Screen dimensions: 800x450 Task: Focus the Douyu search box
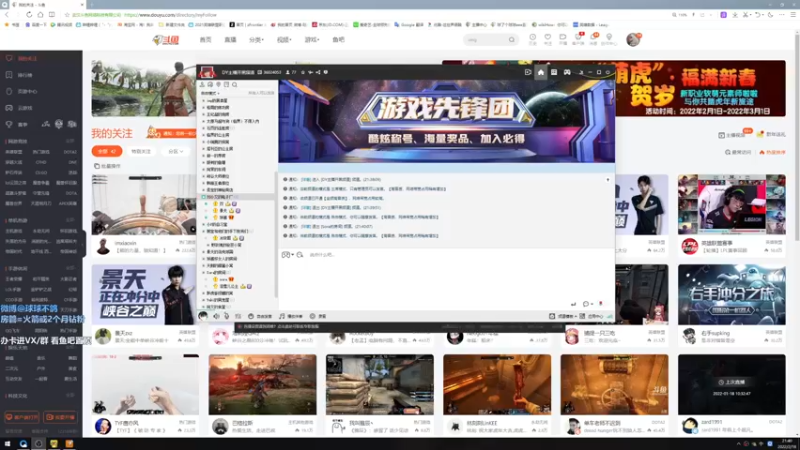(486, 40)
